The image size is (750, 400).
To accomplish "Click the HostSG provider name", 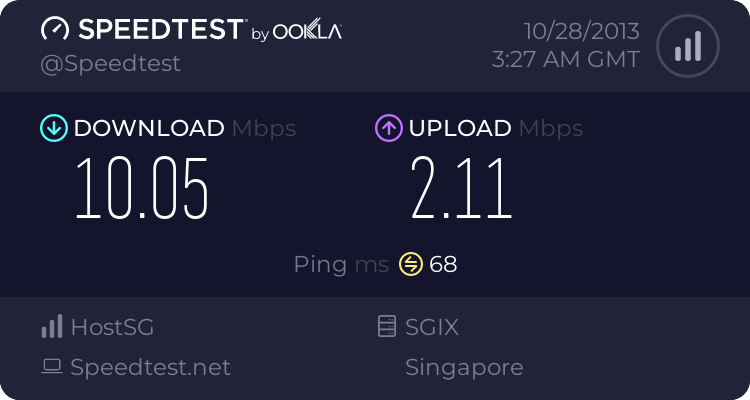I will coord(112,327).
